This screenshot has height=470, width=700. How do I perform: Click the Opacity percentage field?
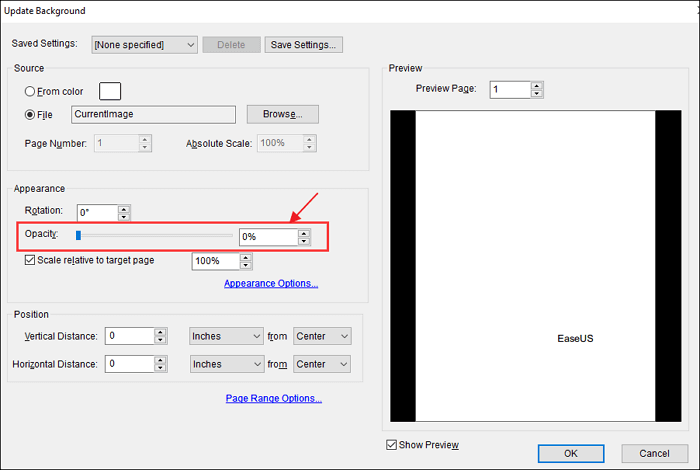coord(269,237)
